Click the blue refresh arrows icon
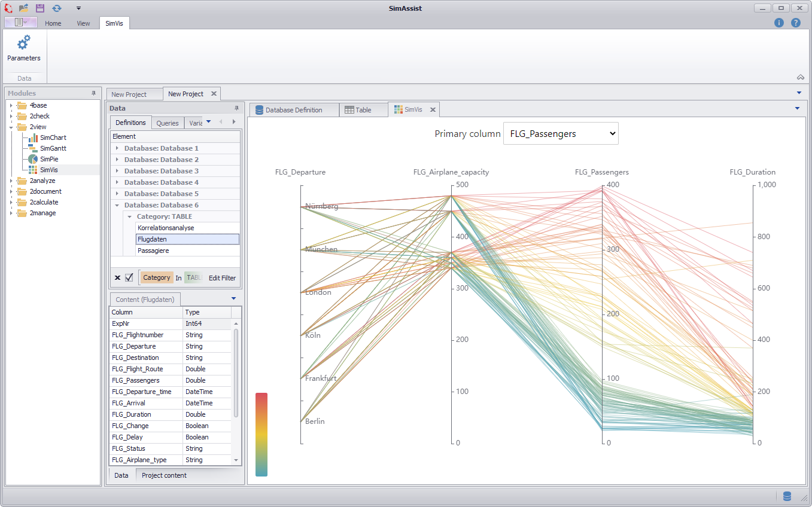The image size is (812, 507). pyautogui.click(x=57, y=8)
